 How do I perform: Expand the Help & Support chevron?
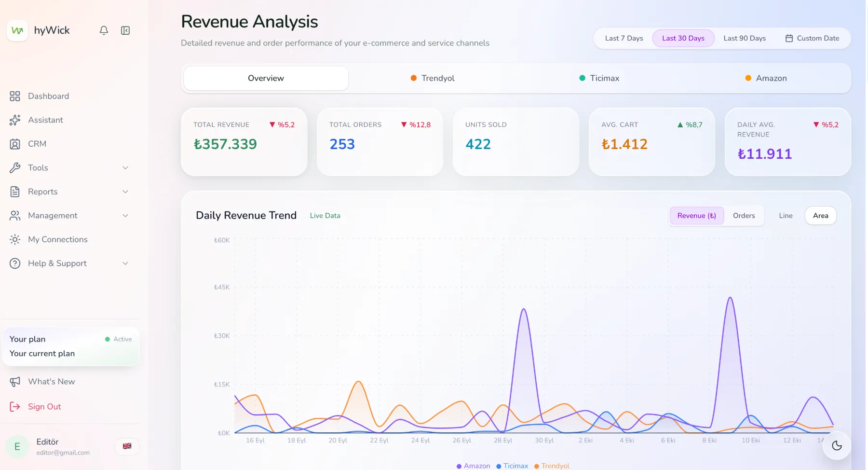tap(125, 263)
